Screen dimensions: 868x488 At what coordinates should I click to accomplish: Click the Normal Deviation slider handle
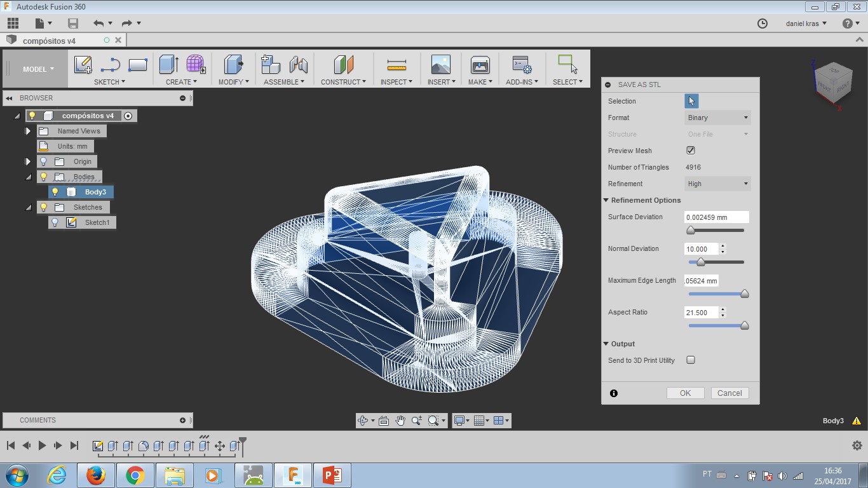(x=701, y=262)
